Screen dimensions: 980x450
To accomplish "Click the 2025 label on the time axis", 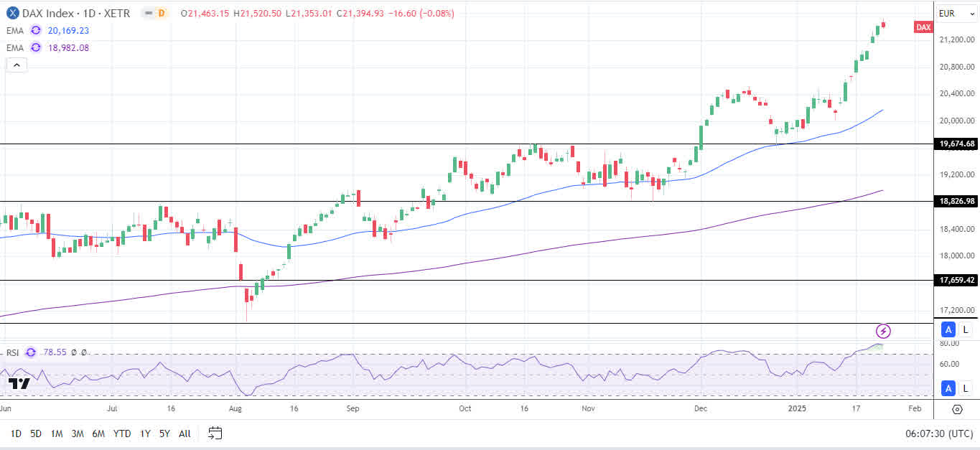I will coord(798,408).
